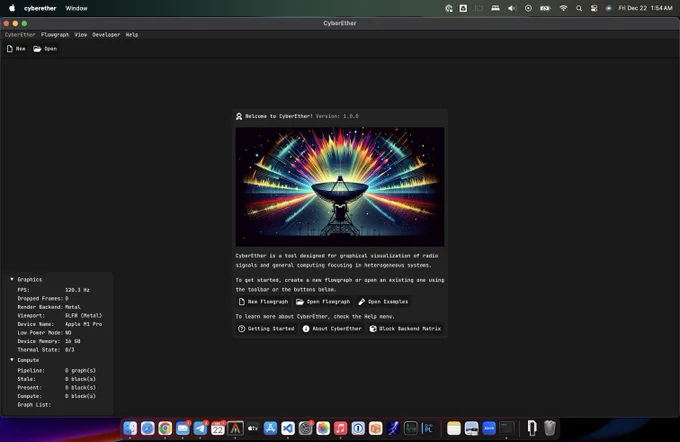Screen dimensions: 680x442
Task: Click the New toolbar button
Action: pos(16,49)
